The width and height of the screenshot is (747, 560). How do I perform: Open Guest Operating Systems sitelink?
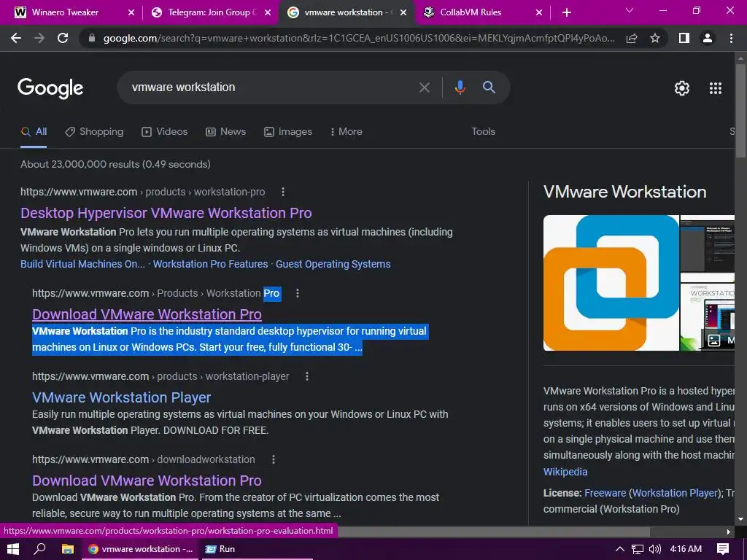[x=333, y=264]
